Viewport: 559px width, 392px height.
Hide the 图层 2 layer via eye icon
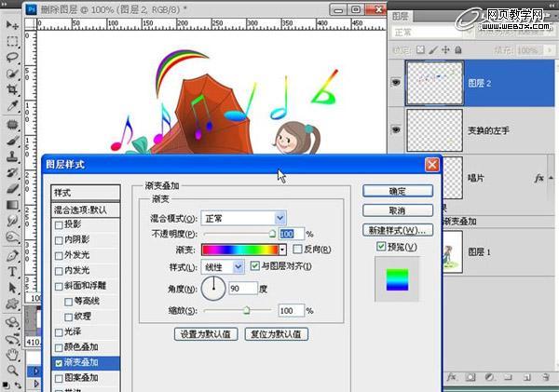point(396,82)
